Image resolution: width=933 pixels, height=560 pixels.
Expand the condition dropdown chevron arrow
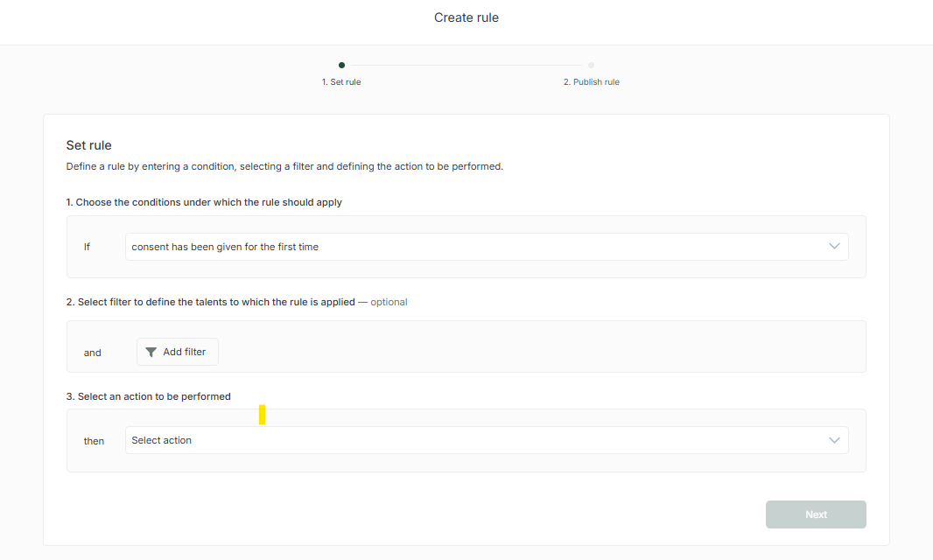(x=834, y=247)
